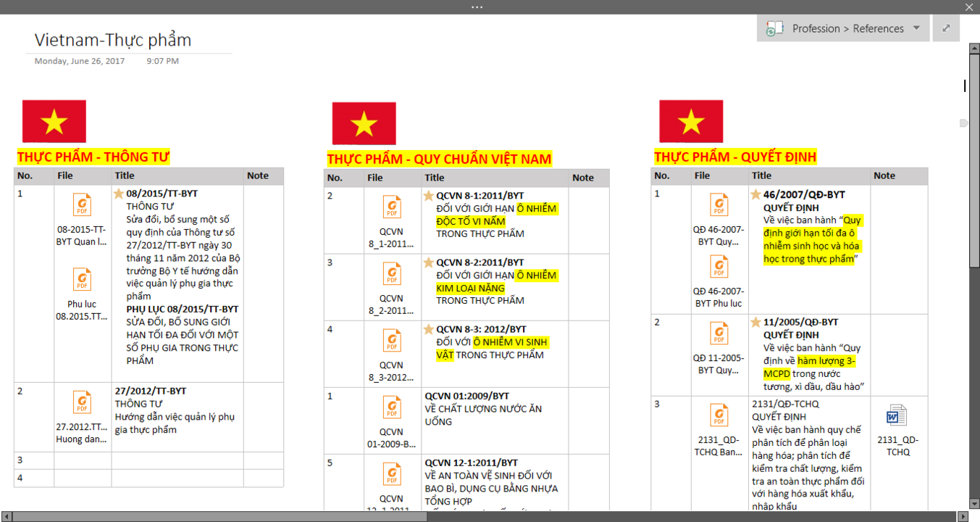Click the page date Monday, June 26, 2017

[80, 61]
